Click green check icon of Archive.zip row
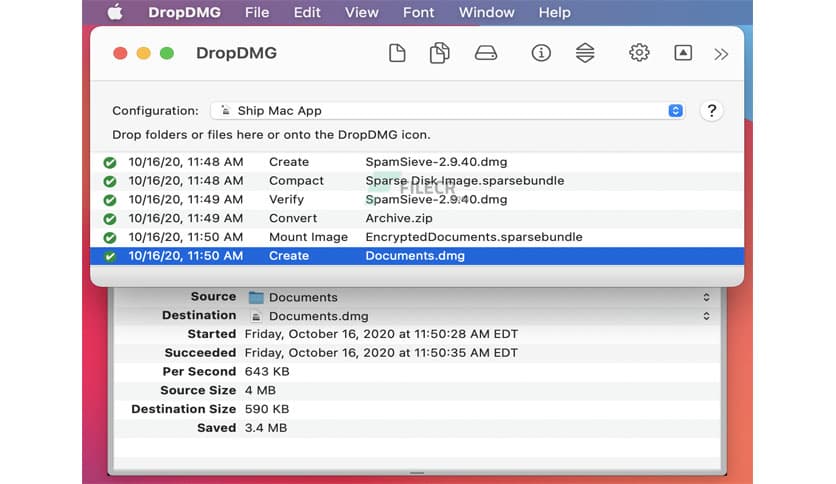836x484 pixels. pyautogui.click(x=110, y=219)
